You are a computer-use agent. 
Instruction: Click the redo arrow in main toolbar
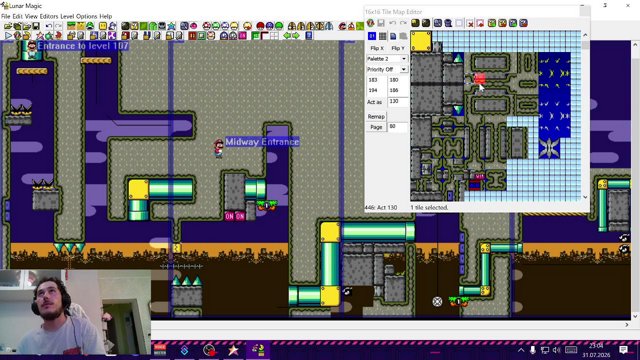tap(58, 26)
